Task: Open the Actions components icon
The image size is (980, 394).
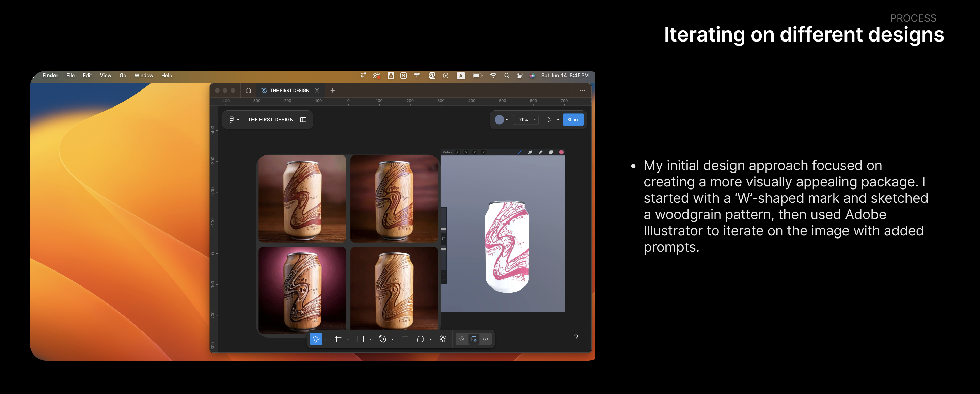Action: click(x=443, y=339)
